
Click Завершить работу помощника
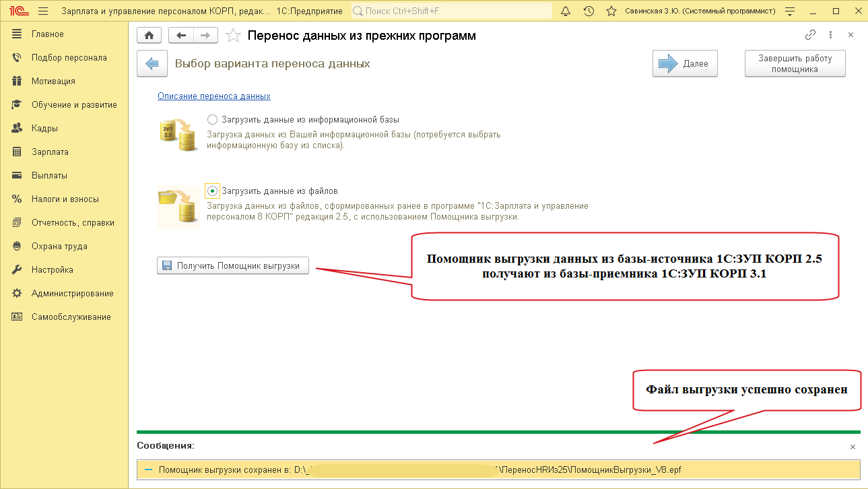click(795, 64)
